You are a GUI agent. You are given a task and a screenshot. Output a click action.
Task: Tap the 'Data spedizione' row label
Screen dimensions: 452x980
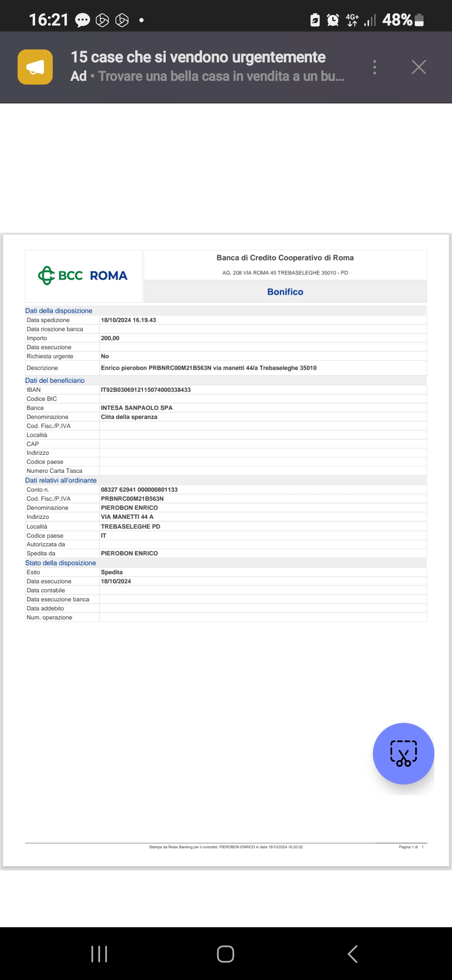48,320
